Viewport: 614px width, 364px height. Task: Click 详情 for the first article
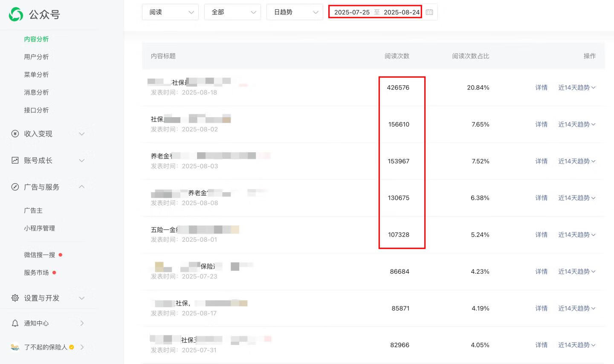542,87
